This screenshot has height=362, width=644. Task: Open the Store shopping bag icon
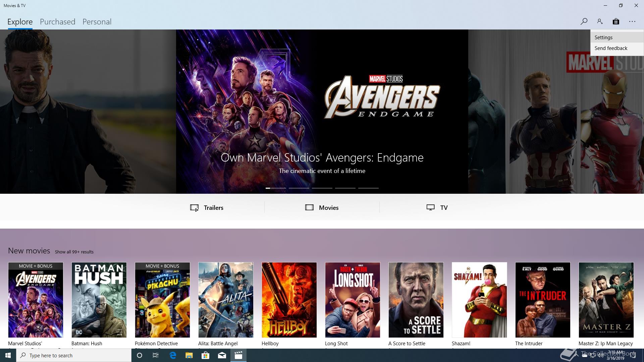click(x=616, y=21)
